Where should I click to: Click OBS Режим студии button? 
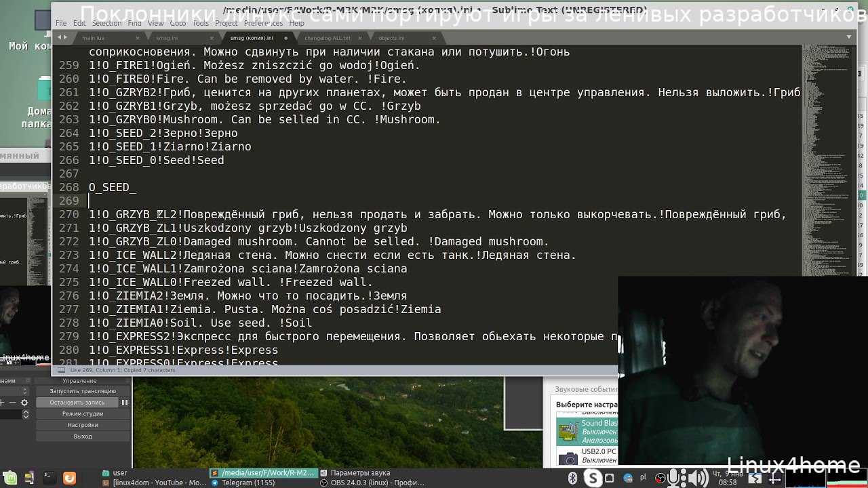83,413
